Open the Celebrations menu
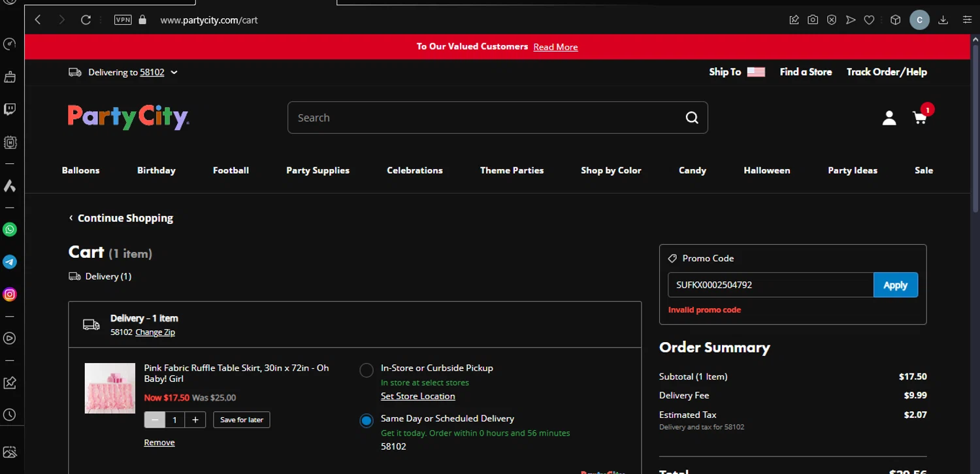The image size is (980, 474). click(x=415, y=170)
